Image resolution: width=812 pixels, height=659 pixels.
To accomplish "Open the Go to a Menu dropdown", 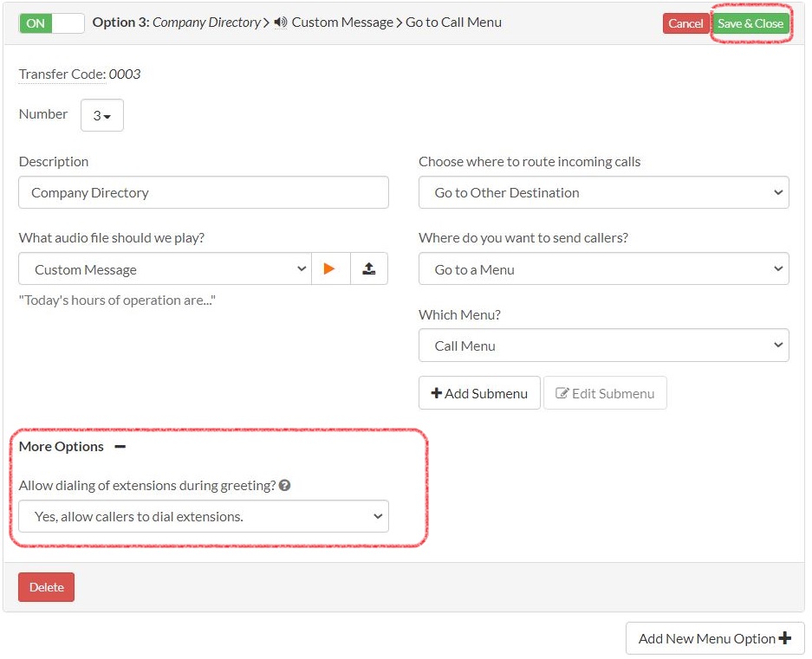I will click(x=603, y=268).
